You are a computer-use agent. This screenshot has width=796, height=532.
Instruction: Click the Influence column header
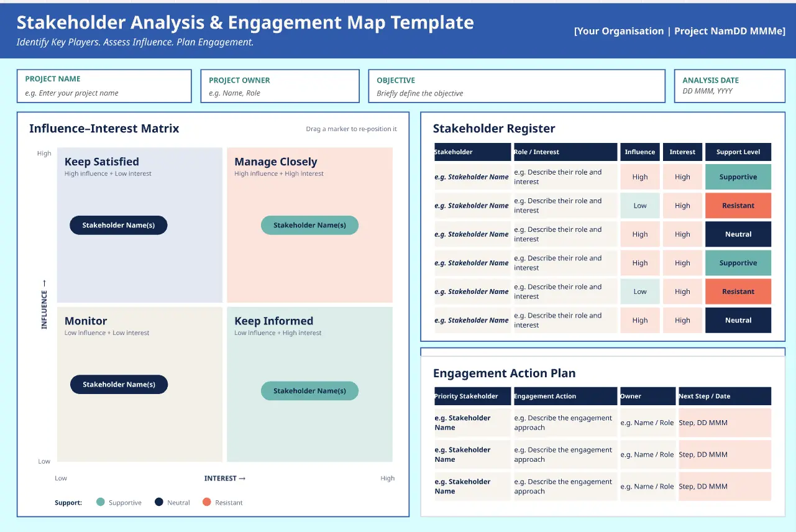[640, 152]
